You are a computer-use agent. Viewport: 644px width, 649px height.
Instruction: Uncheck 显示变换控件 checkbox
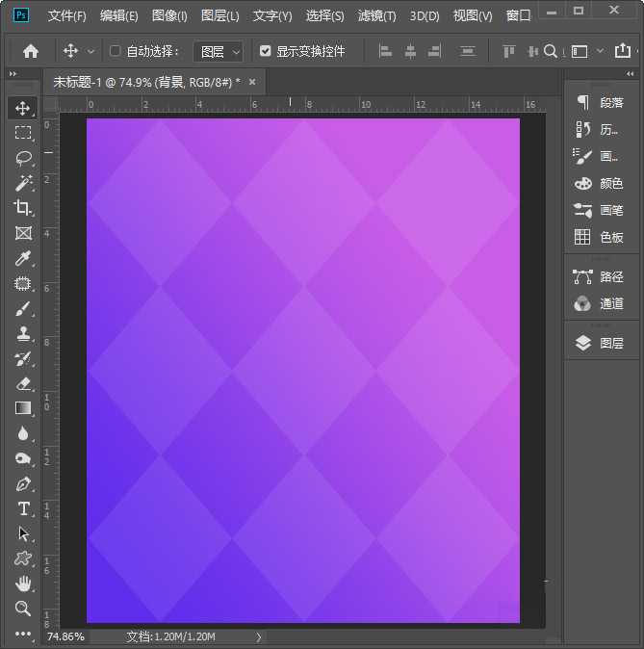click(x=266, y=51)
